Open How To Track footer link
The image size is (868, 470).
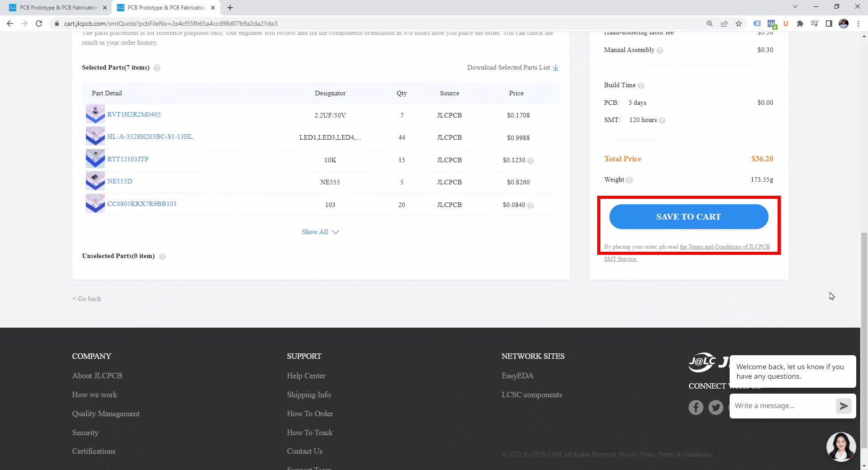(x=310, y=432)
